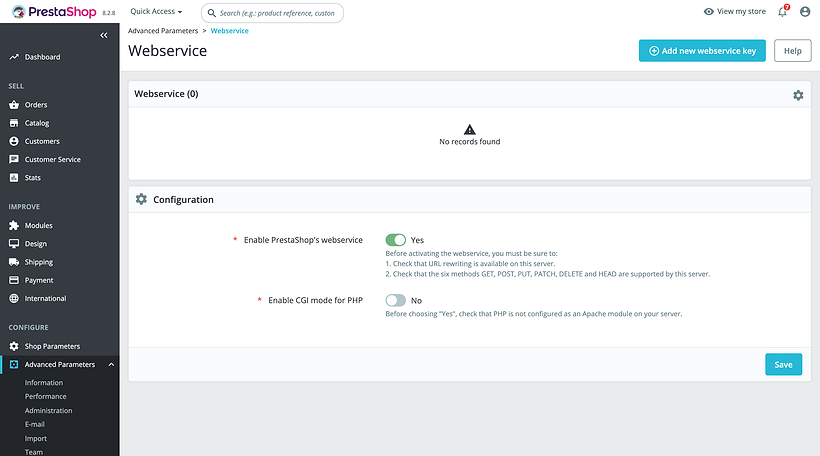820x456 pixels.
Task: Click the Customers person icon
Action: tap(14, 141)
